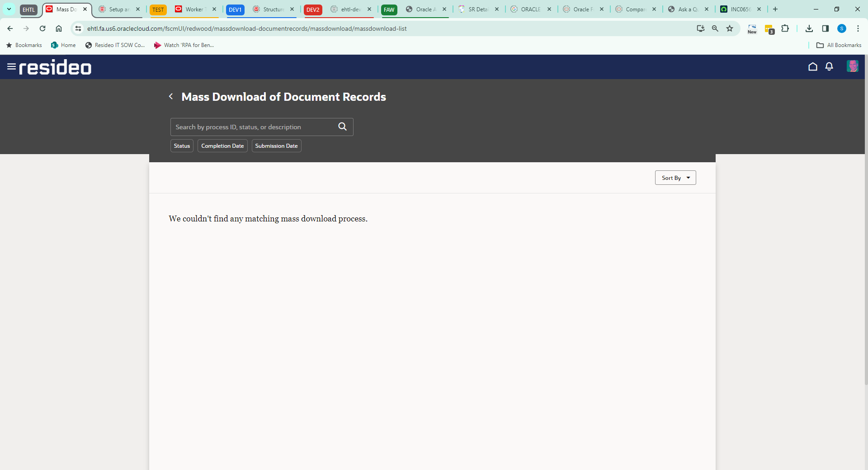Open the Chrome three-dot menu

pos(858,28)
